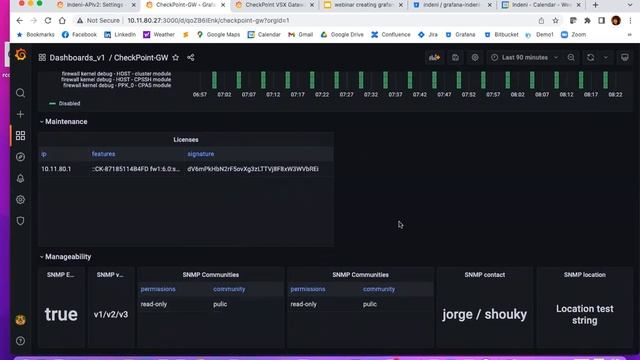640x360 pixels.
Task: Open the Explore compass icon
Action: [x=20, y=157]
